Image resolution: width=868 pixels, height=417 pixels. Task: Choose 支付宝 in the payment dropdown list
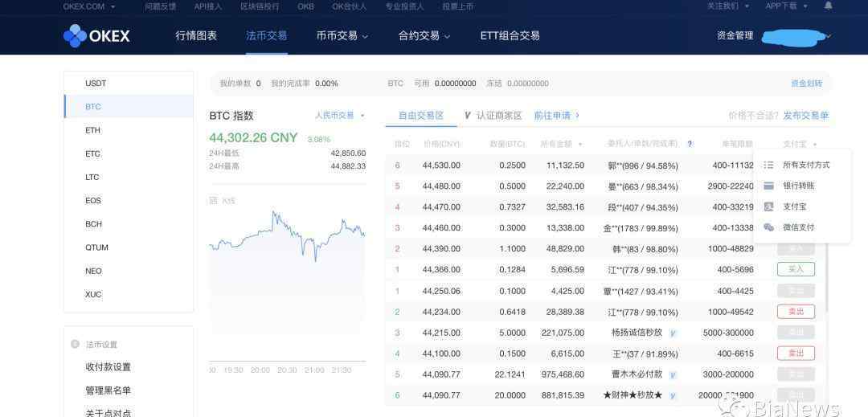pyautogui.click(x=794, y=206)
